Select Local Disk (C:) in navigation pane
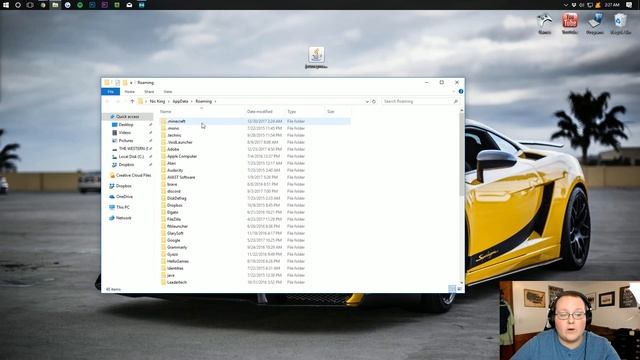 pos(131,156)
